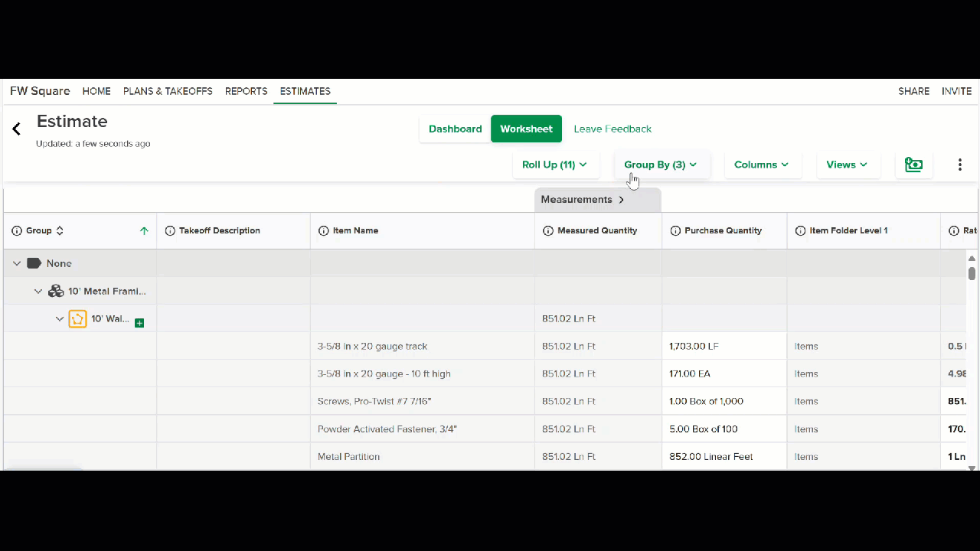The image size is (980, 551).
Task: Open the Reports tab
Action: [246, 91]
